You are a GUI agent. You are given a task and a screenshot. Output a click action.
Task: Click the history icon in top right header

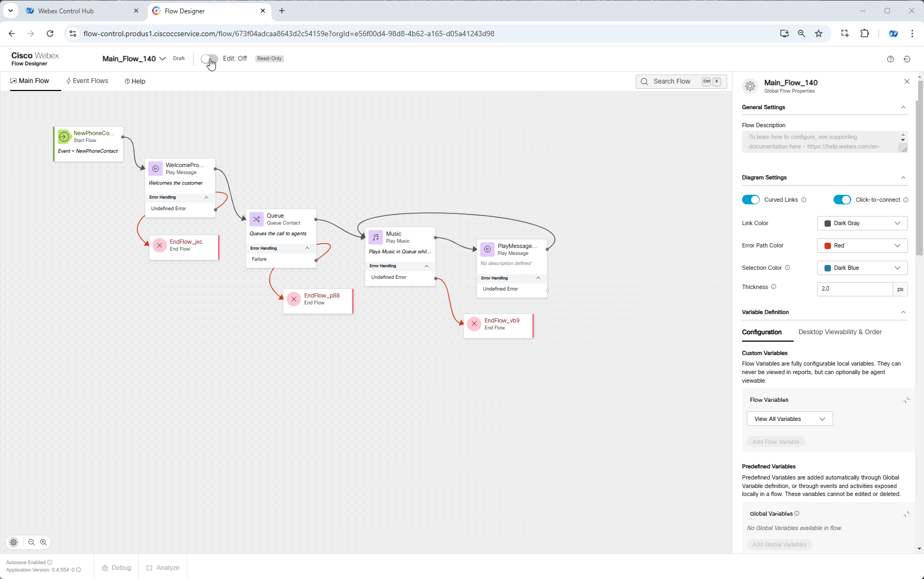907,59
